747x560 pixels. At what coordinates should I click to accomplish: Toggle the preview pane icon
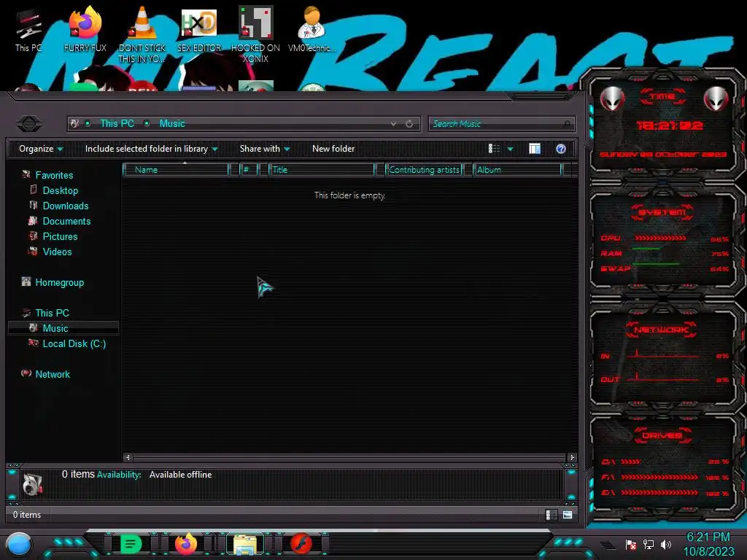[535, 149]
